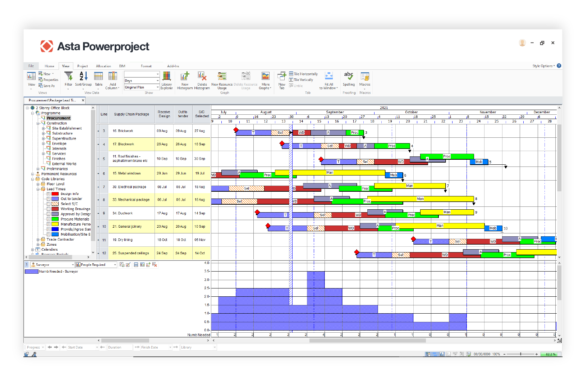
Task: Click the Save As button
Action: (x=47, y=86)
